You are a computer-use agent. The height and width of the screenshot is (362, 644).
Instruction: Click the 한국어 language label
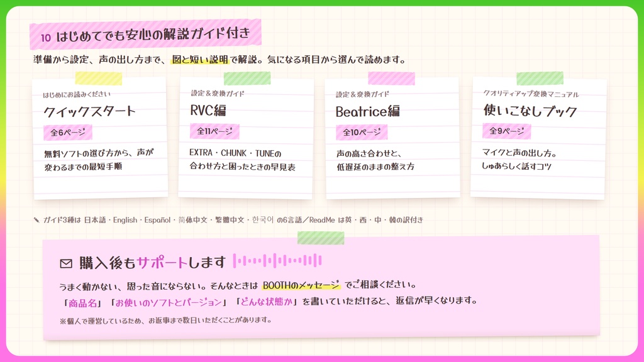262,220
